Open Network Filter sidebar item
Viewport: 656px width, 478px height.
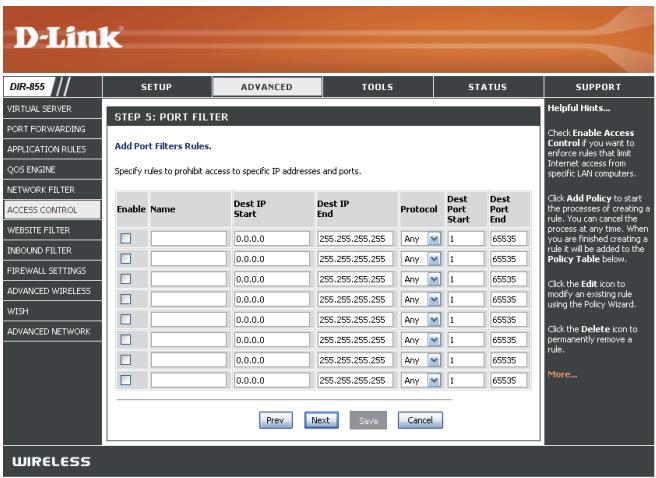(x=52, y=189)
